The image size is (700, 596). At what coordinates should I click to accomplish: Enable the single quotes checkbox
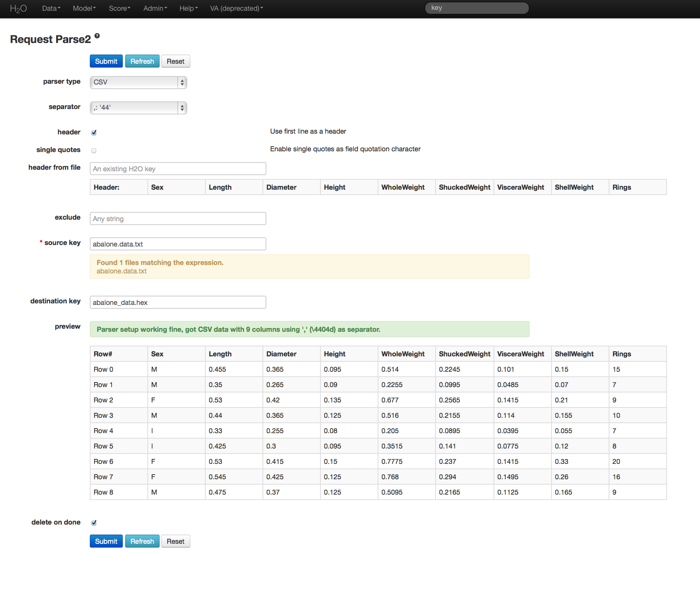pyautogui.click(x=94, y=151)
